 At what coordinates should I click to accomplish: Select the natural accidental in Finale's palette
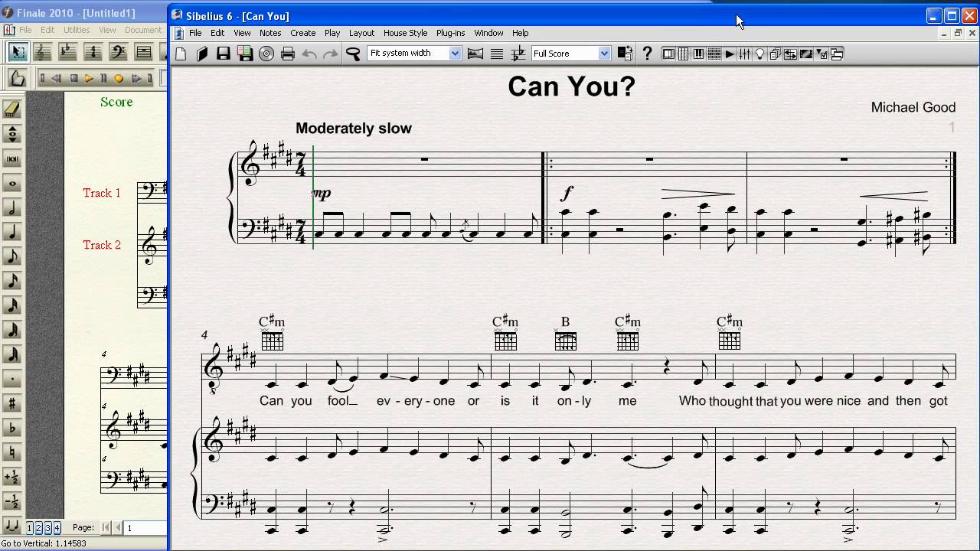coord(12,452)
